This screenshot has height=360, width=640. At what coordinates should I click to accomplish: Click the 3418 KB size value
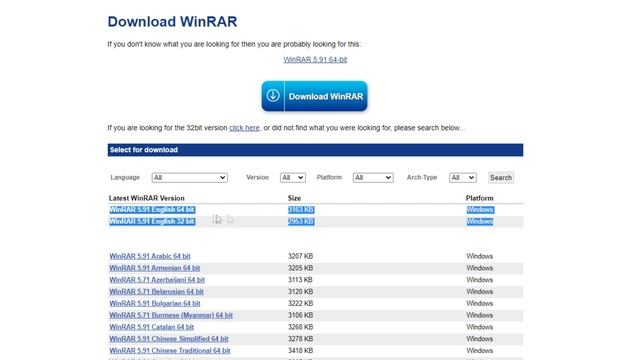(x=300, y=351)
